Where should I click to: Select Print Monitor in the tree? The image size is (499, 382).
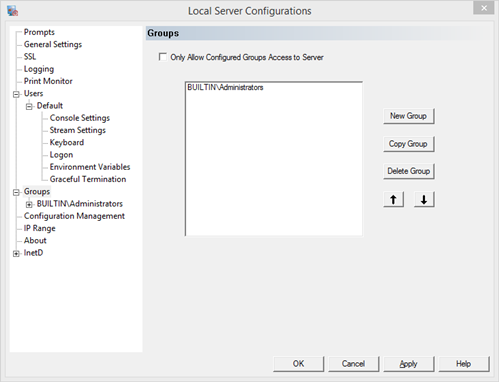(48, 81)
